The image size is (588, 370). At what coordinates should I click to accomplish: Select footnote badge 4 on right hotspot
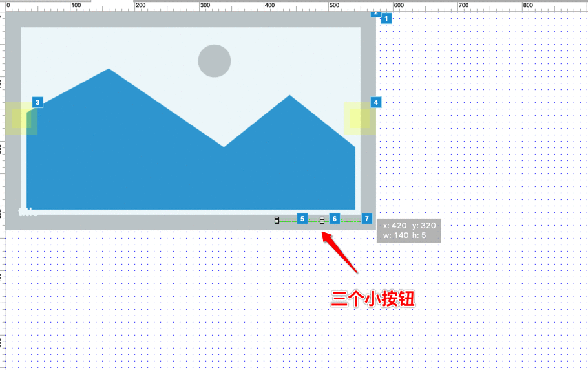tap(376, 102)
